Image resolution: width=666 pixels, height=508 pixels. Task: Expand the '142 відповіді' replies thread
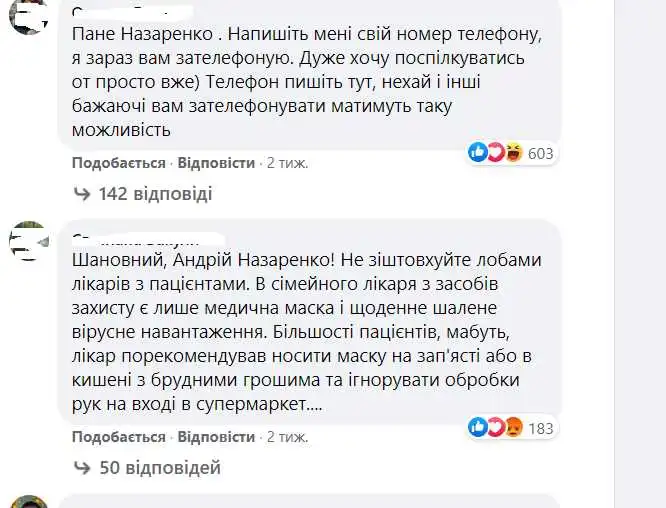click(x=154, y=194)
